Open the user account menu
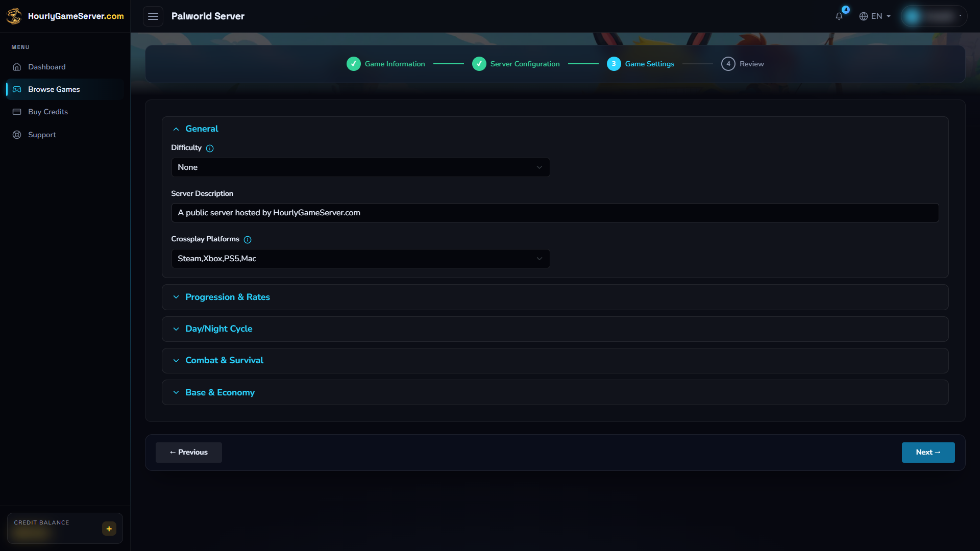The height and width of the screenshot is (551, 980). (x=934, y=16)
